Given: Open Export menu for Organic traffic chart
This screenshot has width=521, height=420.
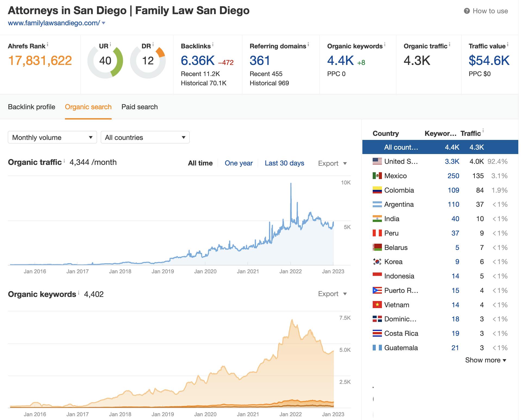Looking at the screenshot, I should point(332,164).
